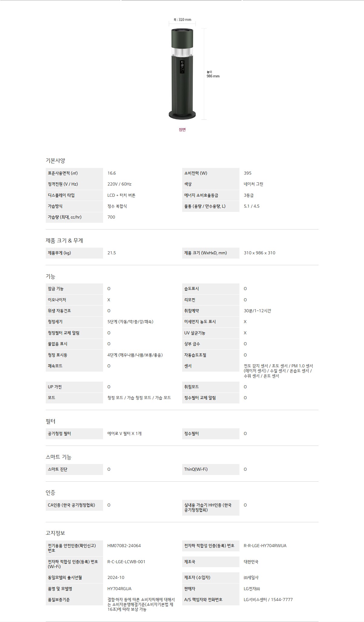Click the 기능 section heading
The width and height of the screenshot is (364, 622).
[50, 276]
